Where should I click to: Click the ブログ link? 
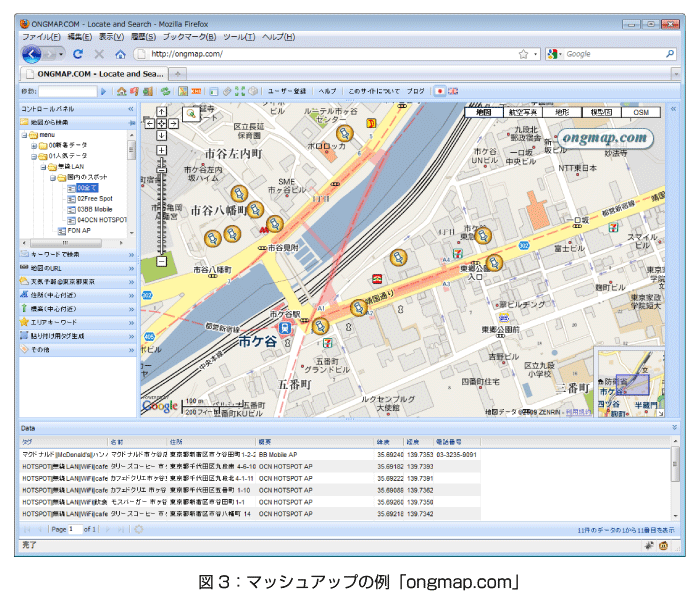point(416,92)
